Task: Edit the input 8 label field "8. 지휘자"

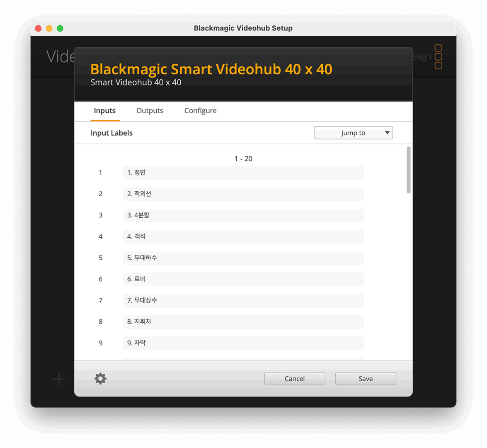Action: (x=243, y=322)
